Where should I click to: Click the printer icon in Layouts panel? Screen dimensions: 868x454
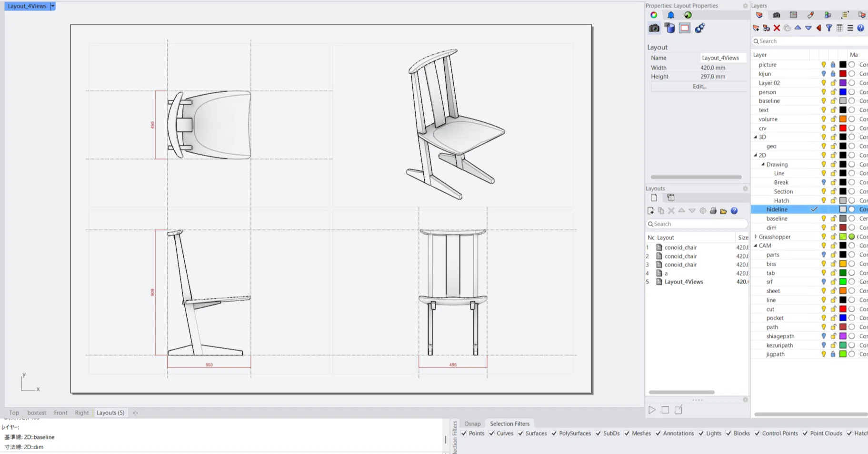tap(713, 211)
